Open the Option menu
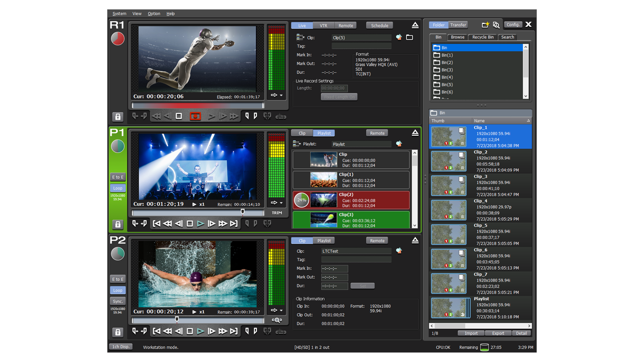This screenshot has width=644, height=361. (x=154, y=14)
